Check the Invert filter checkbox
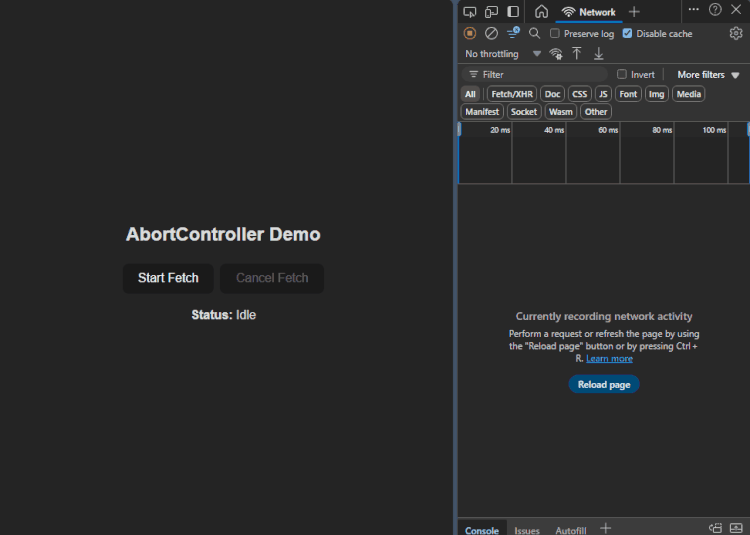This screenshot has height=535, width=750. coord(622,74)
